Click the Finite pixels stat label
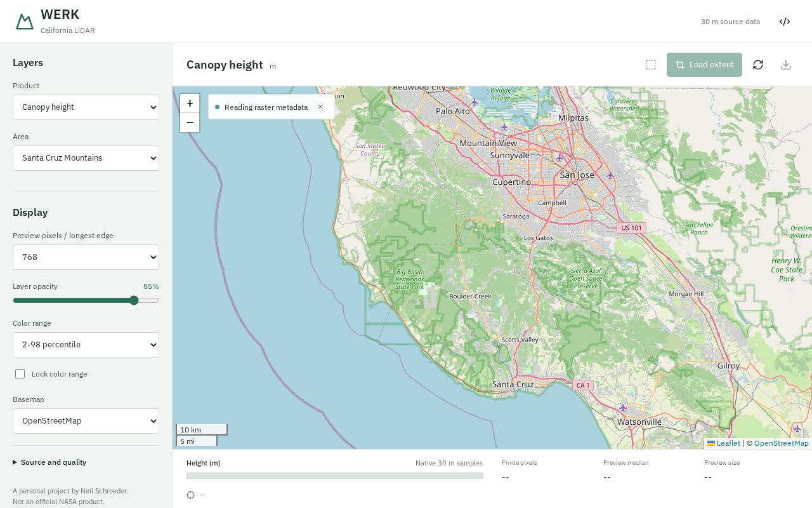Viewport: 812px width, 508px height. pyautogui.click(x=520, y=463)
